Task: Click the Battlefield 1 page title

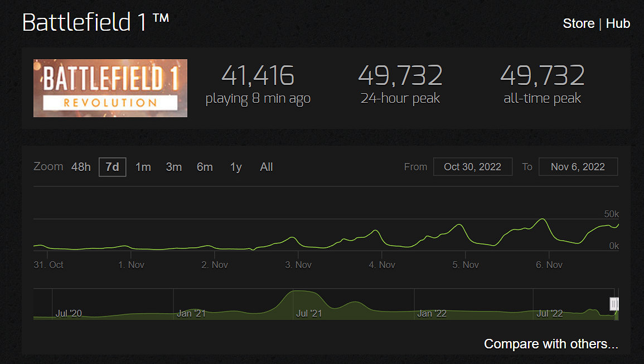Action: click(96, 22)
